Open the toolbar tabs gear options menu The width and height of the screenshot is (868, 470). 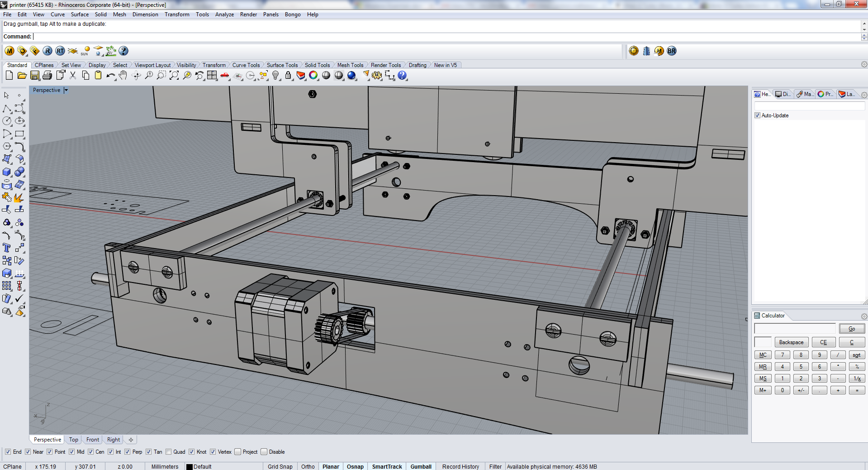864,65
